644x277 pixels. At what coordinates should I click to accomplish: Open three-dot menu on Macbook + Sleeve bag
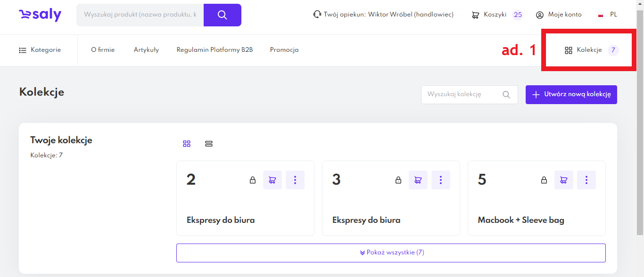(x=586, y=180)
